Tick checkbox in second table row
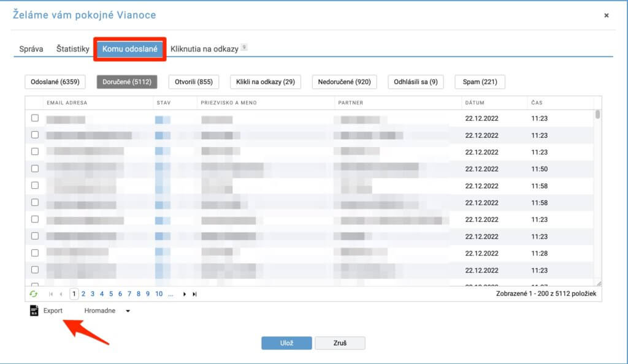The image size is (628, 364). tap(35, 135)
